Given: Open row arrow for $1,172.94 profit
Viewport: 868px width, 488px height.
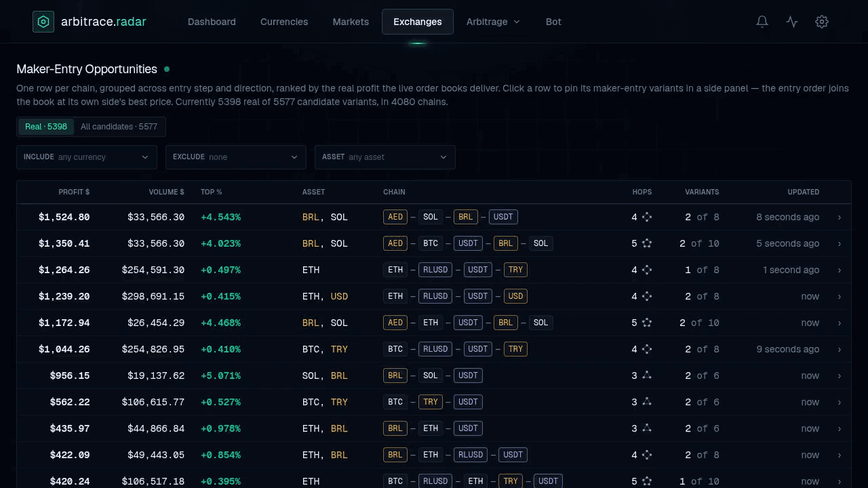Looking at the screenshot, I should coord(840,323).
